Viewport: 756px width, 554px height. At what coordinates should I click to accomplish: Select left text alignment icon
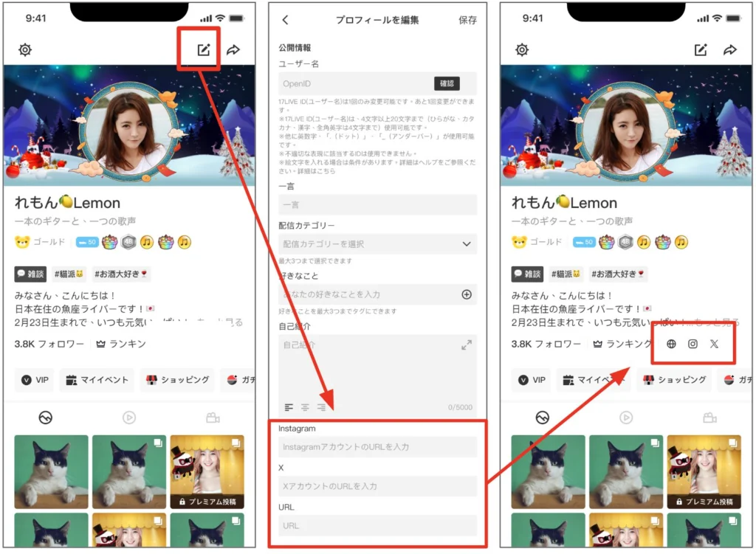(x=289, y=407)
